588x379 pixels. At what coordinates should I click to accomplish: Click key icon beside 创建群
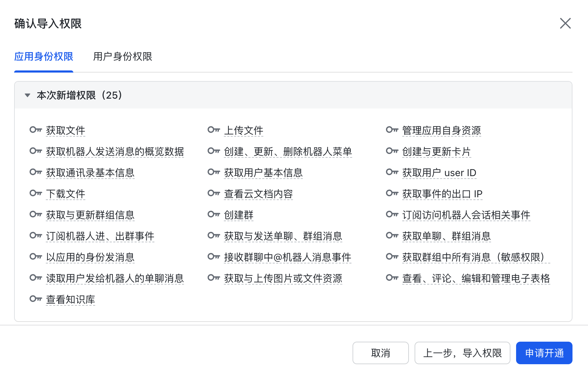point(214,215)
